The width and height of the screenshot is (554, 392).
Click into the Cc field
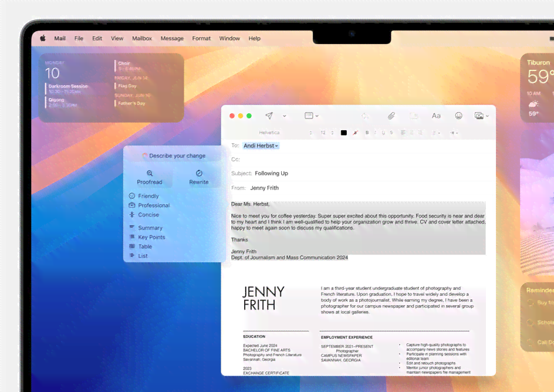point(360,159)
